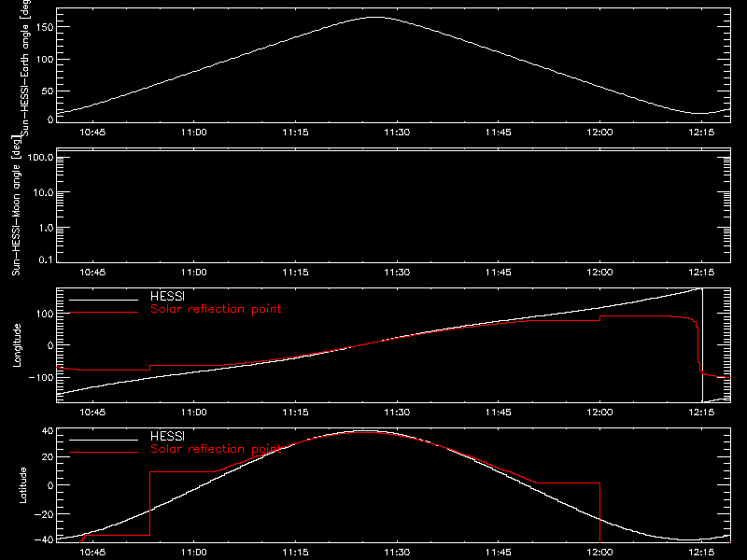
Task: Click the 12:00 time label under the Moon angle plot
Action: pos(599,273)
